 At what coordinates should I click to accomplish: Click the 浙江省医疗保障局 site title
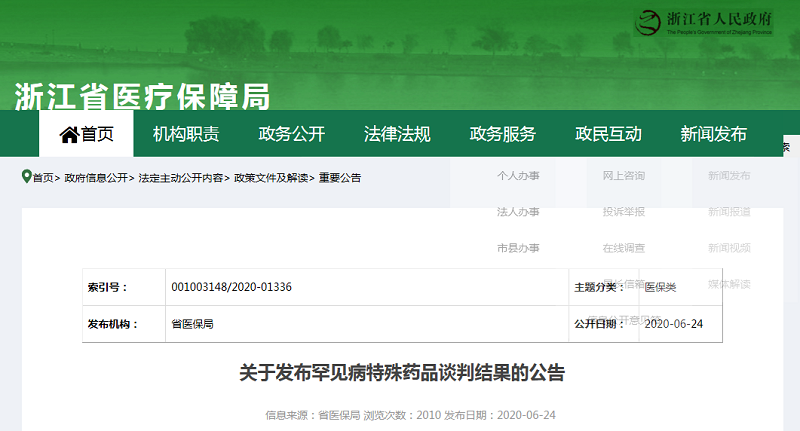tap(142, 96)
